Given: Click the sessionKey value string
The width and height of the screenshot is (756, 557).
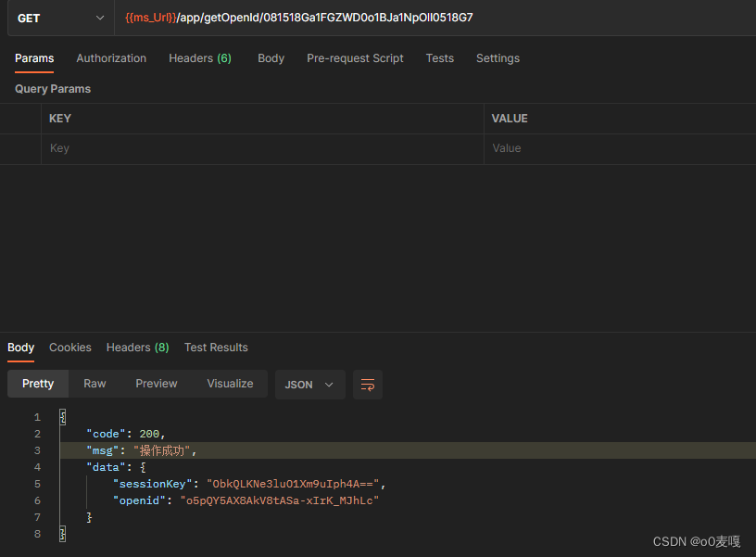Looking at the screenshot, I should 293,484.
